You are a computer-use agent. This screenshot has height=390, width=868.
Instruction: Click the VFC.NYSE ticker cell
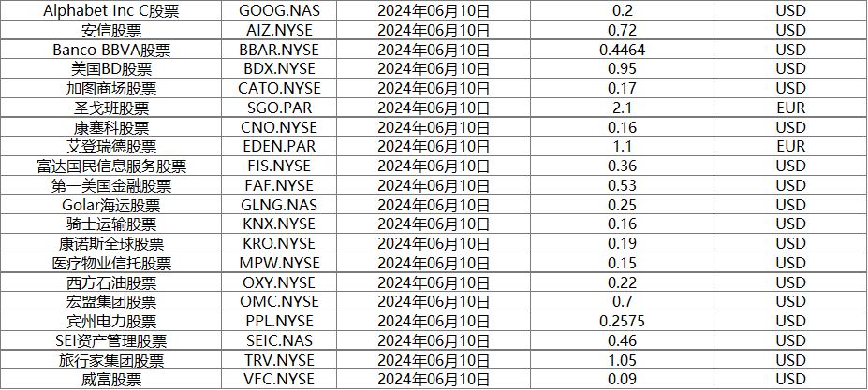coord(280,379)
